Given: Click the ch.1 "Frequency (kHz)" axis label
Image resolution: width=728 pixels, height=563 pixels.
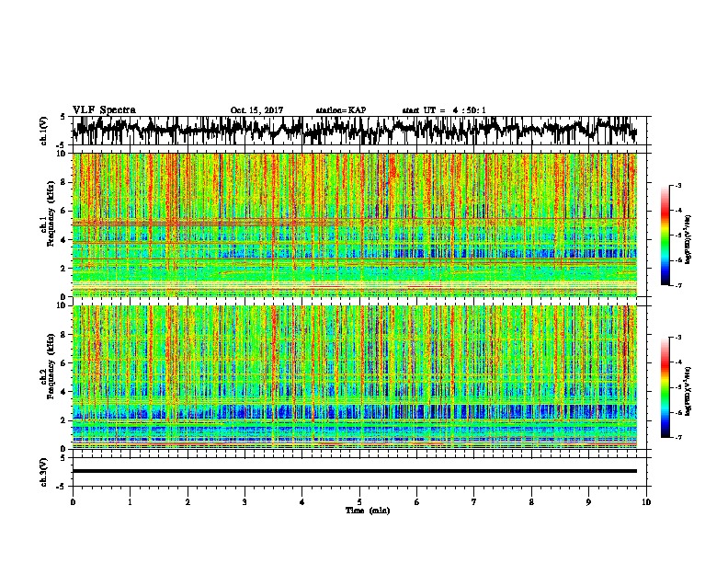Looking at the screenshot, I should pos(51,215).
